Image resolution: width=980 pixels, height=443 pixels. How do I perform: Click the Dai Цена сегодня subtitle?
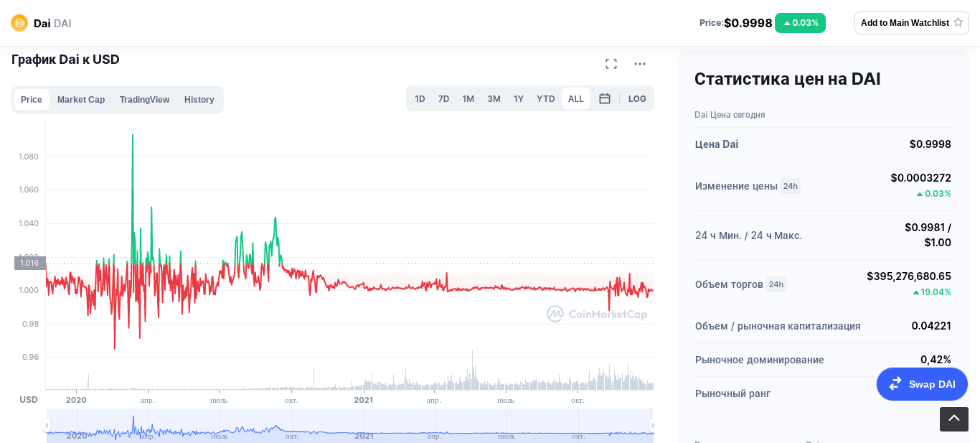point(730,115)
